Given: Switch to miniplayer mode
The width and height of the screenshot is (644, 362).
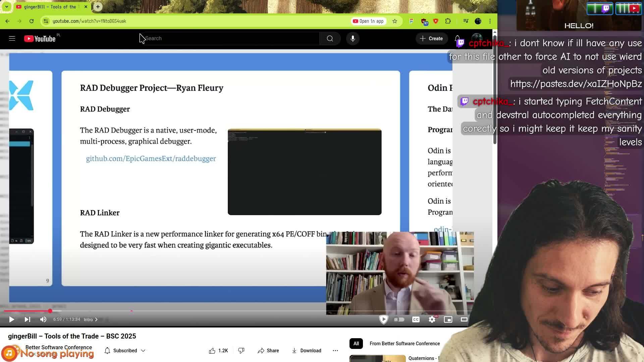Looking at the screenshot, I should click(x=448, y=319).
